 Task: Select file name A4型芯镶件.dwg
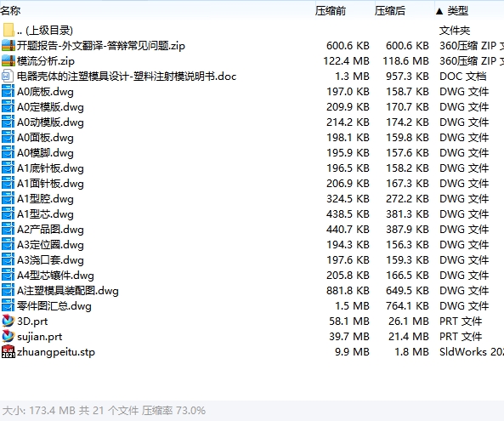click(x=55, y=276)
